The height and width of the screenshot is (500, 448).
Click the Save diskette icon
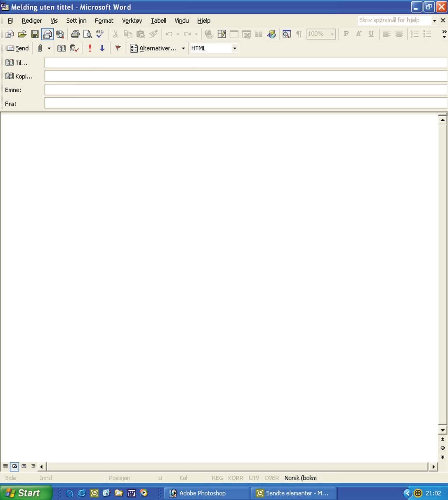coord(35,34)
